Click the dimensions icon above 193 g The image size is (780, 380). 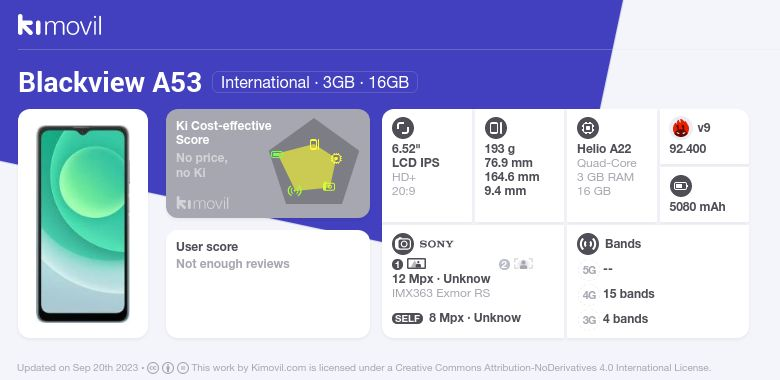495,128
